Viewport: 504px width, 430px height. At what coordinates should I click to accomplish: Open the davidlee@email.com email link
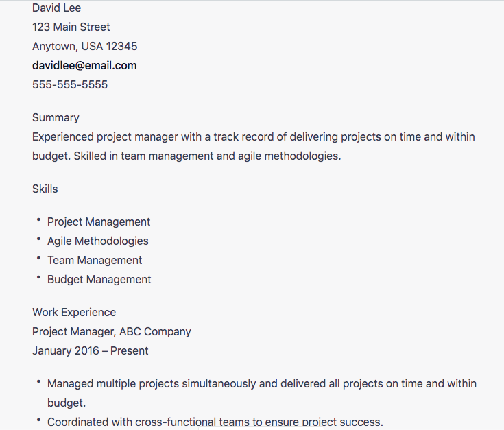(x=84, y=66)
